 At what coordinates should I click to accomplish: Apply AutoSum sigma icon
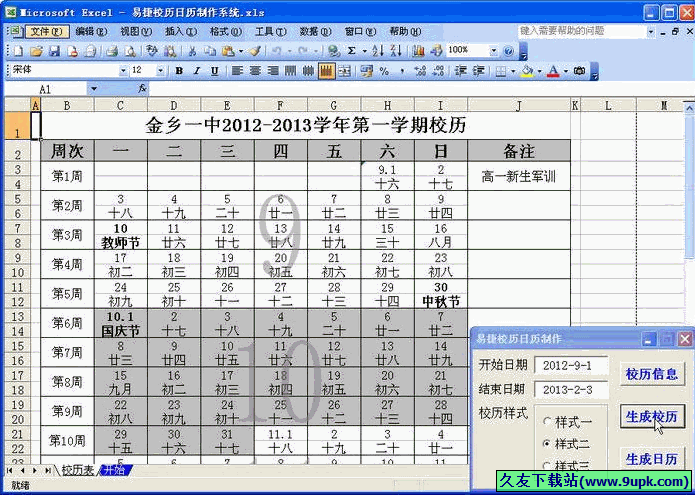pos(352,51)
